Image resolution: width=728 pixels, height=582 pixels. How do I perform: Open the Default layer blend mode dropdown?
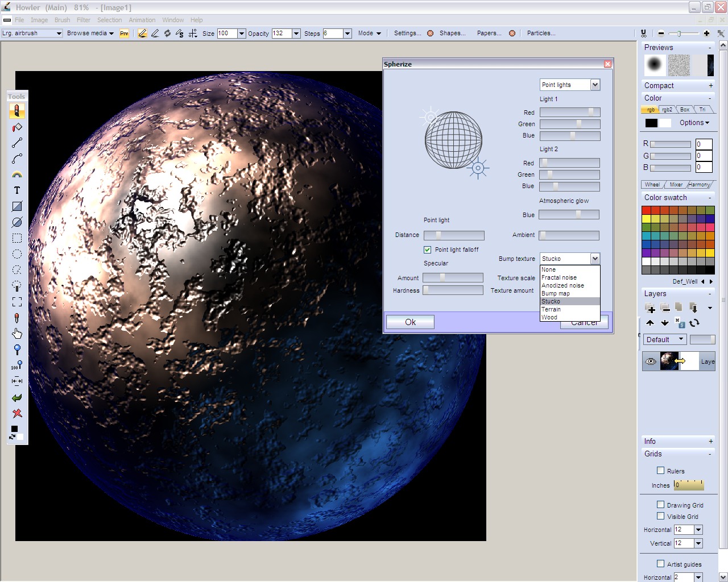point(665,339)
